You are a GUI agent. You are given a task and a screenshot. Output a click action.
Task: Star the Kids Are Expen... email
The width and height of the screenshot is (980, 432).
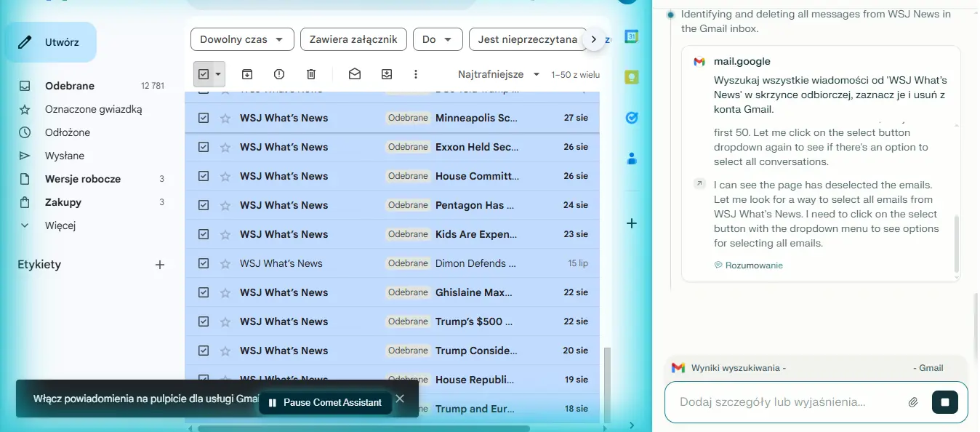(x=225, y=234)
